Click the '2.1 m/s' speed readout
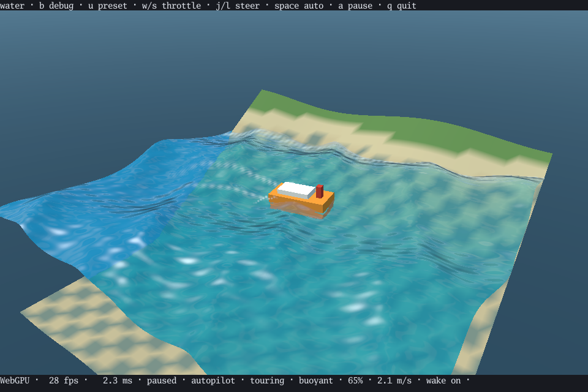This screenshot has height=392, width=588. tap(394, 380)
